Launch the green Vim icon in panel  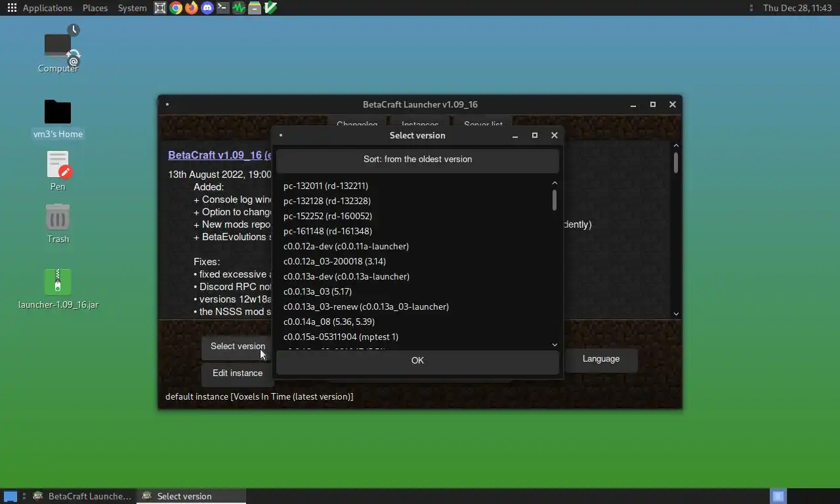coord(270,8)
